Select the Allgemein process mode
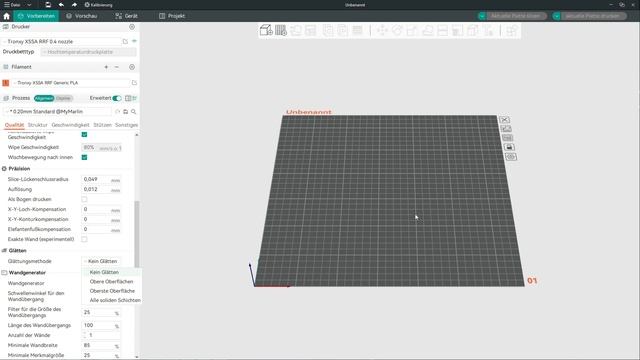640x360 pixels. 44,98
